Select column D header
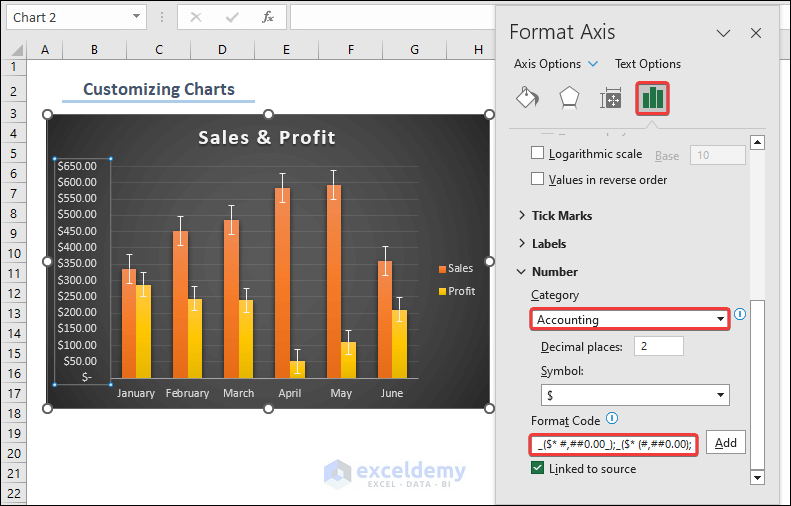This screenshot has width=791, height=506. pyautogui.click(x=222, y=49)
